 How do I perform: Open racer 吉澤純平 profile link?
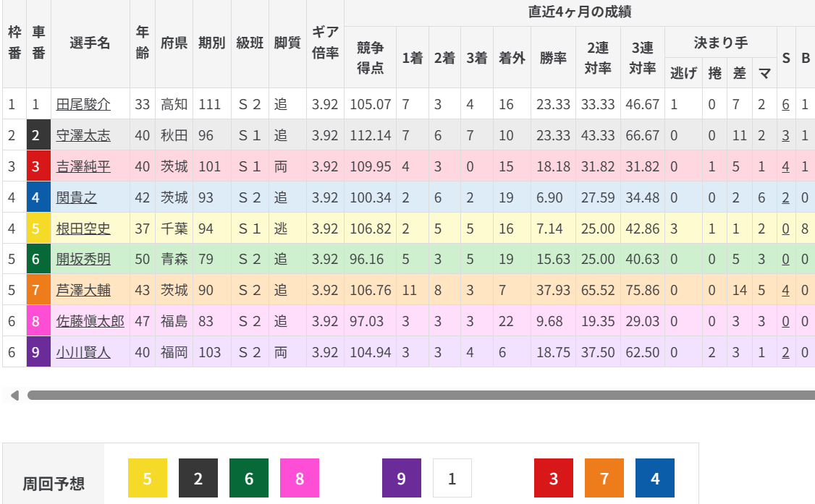(x=83, y=167)
